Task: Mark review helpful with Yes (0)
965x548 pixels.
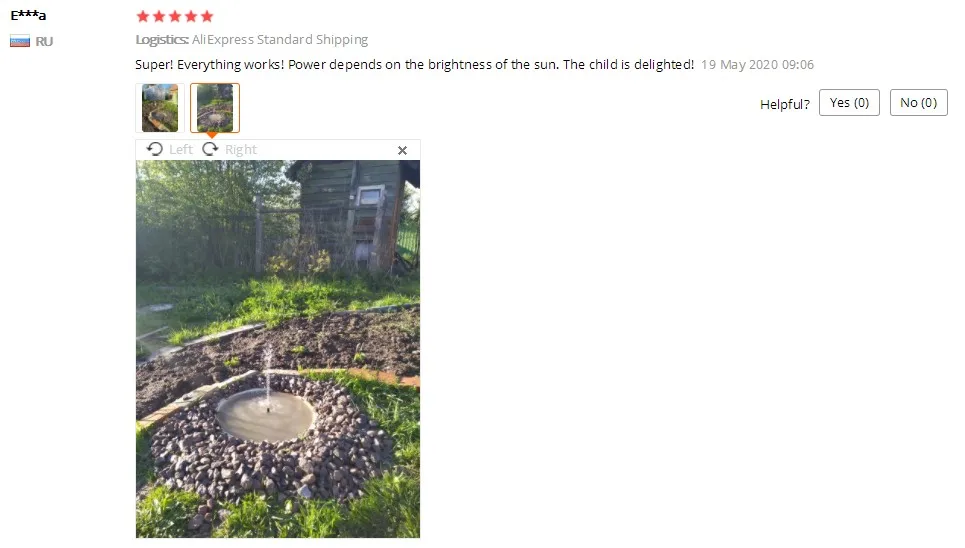Action: (849, 103)
